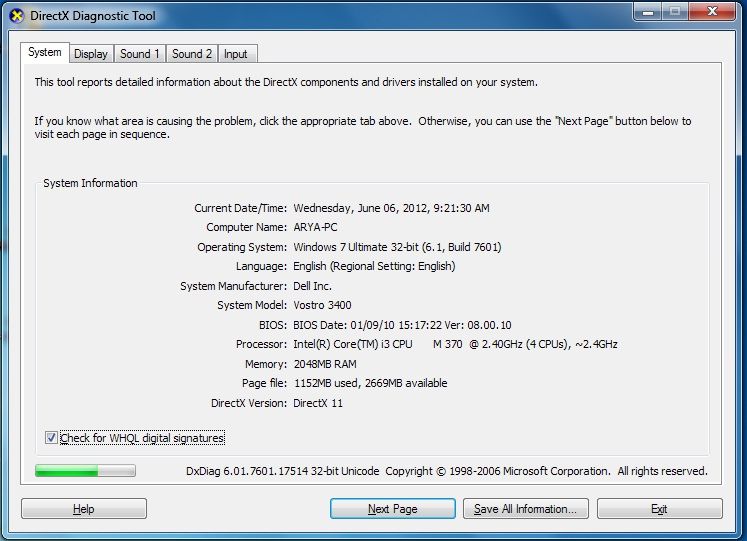Go to Next Page
Screen dimensions: 747x541
pos(393,509)
